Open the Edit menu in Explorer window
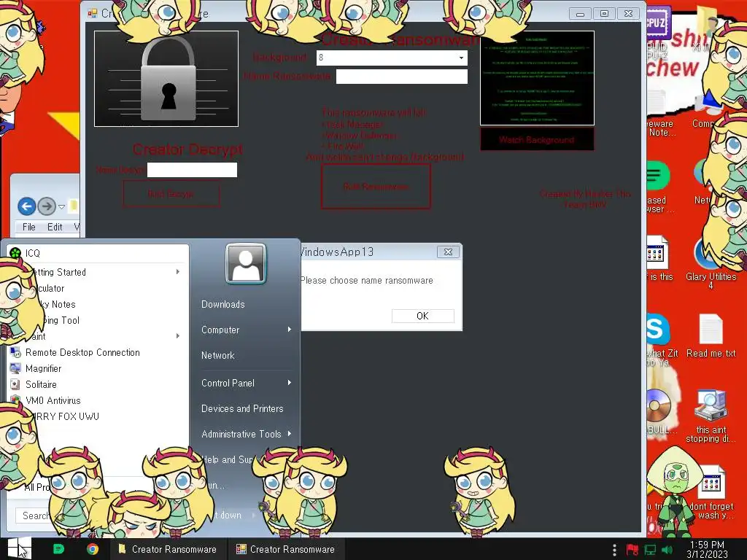Screen dimensions: 747x560 [x=54, y=227]
